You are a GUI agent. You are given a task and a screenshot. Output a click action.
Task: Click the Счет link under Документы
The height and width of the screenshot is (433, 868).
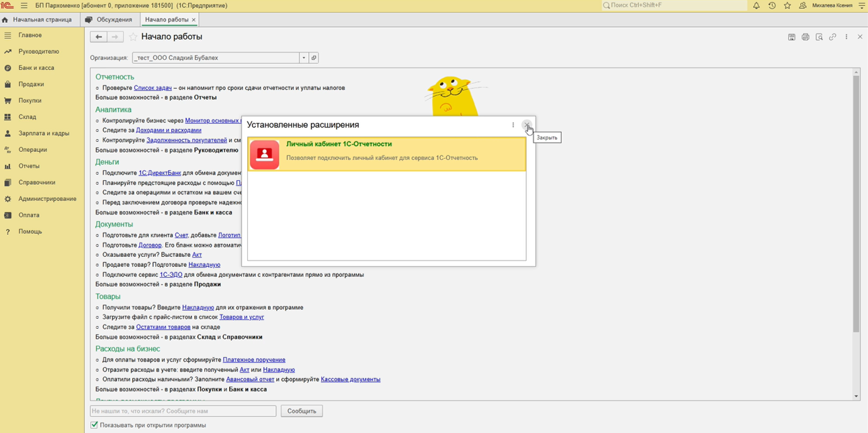pyautogui.click(x=181, y=235)
